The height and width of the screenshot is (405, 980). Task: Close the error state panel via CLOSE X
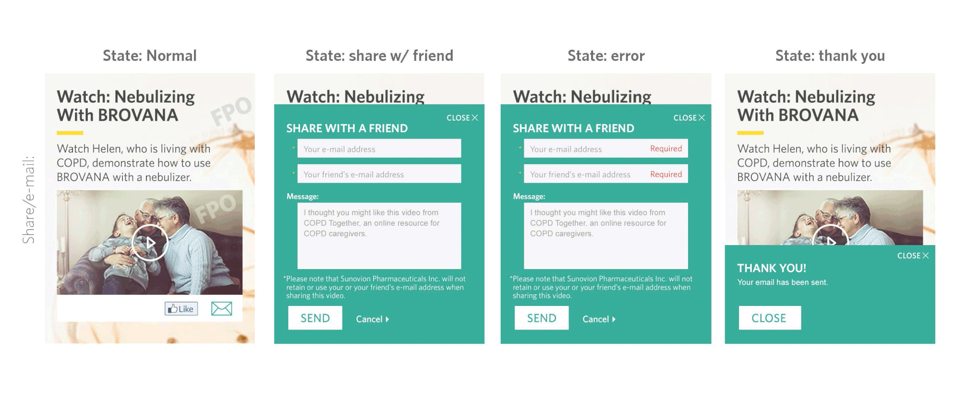pyautogui.click(x=689, y=117)
